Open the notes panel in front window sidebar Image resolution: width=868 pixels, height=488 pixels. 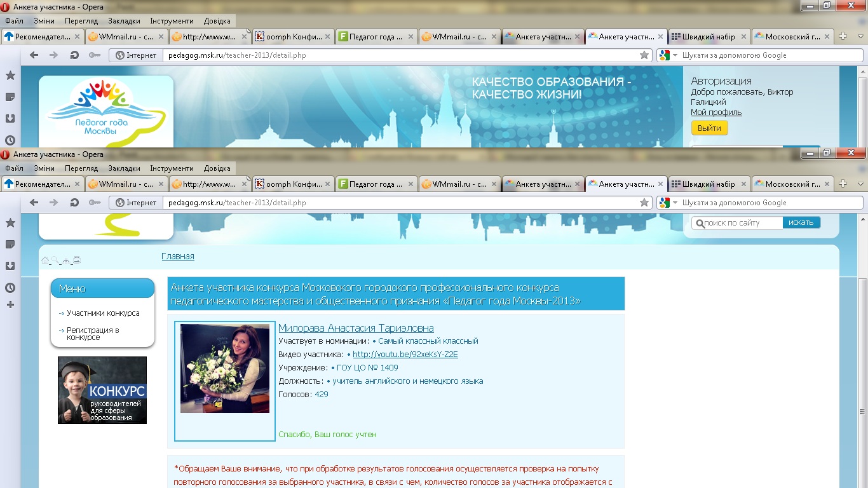10,245
